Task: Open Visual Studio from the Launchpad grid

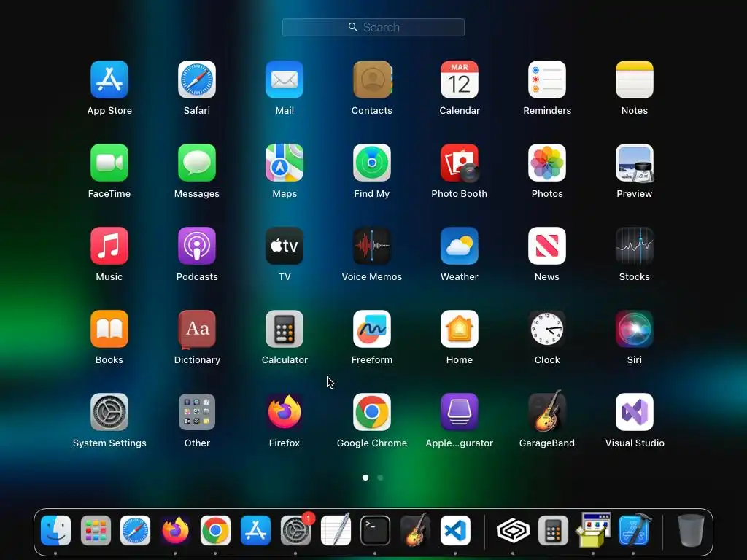Action: (x=635, y=412)
